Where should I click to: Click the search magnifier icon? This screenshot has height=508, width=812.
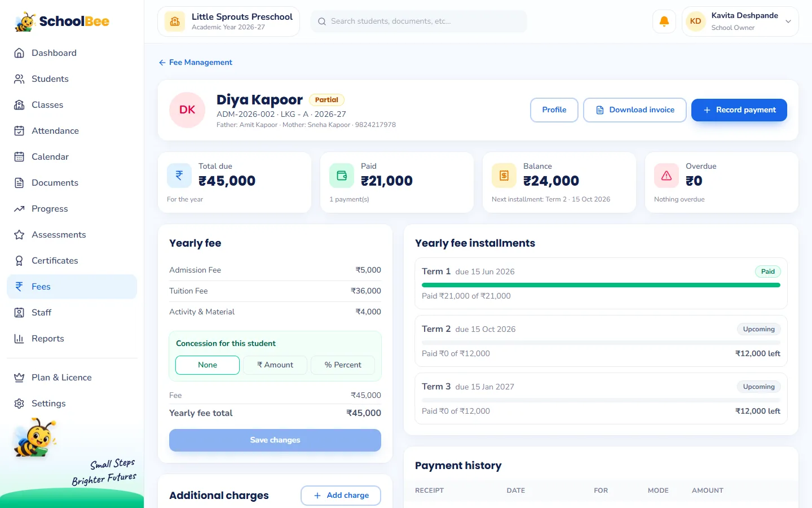(x=322, y=21)
